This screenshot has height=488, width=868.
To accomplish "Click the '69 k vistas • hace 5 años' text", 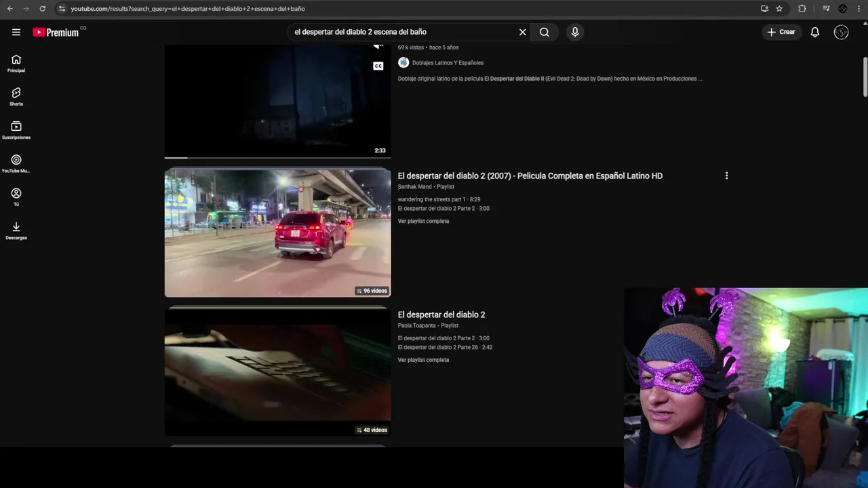I will point(428,47).
